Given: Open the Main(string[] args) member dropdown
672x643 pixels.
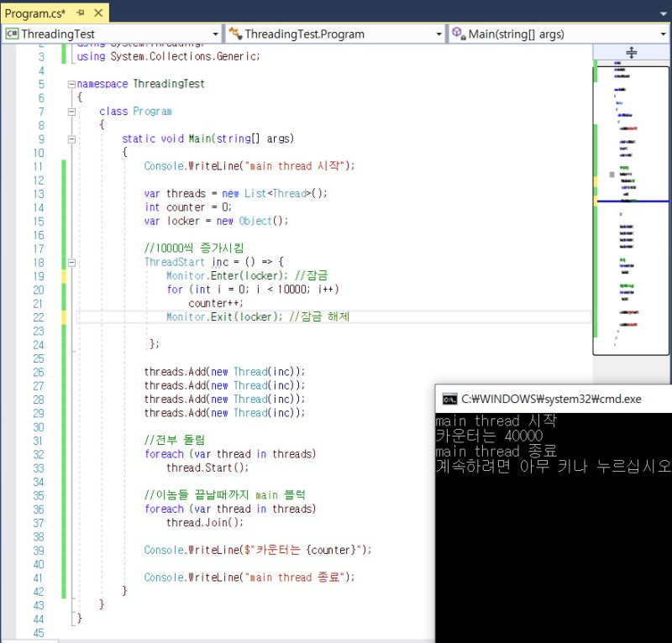Looking at the screenshot, I should coord(664,34).
